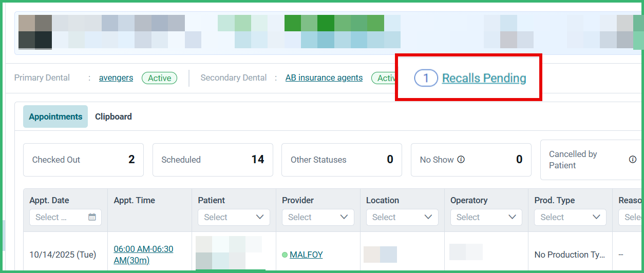Expand the Patient filter dropdown
Screen dimensions: 644x273
(234, 217)
